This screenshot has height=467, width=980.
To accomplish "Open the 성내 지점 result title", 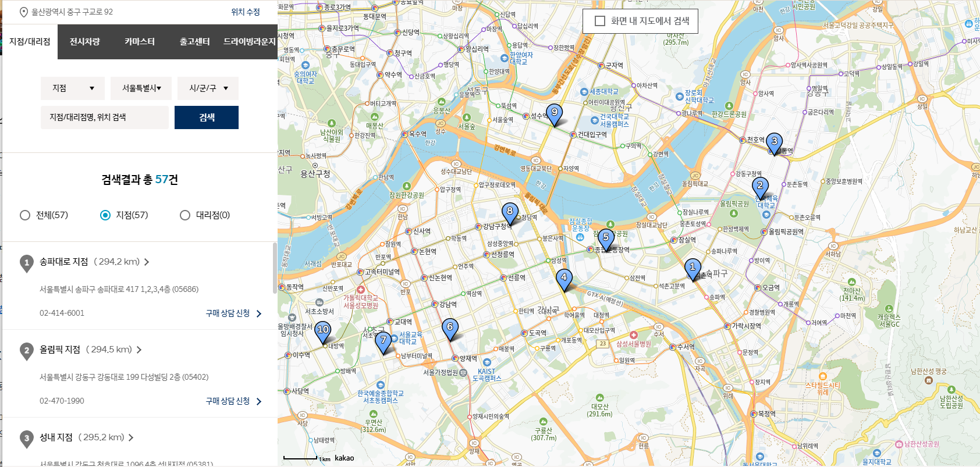I will pyautogui.click(x=56, y=437).
